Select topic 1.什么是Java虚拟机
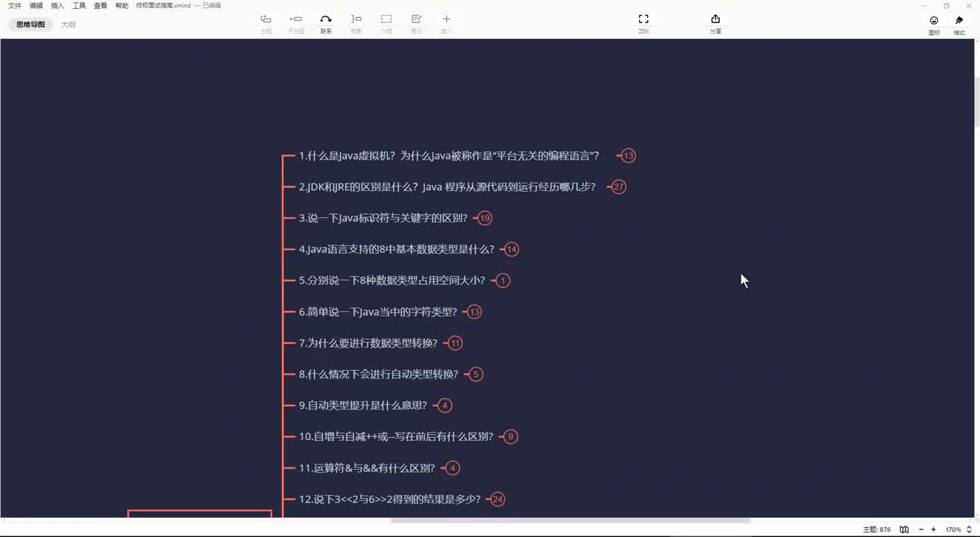 coord(449,156)
